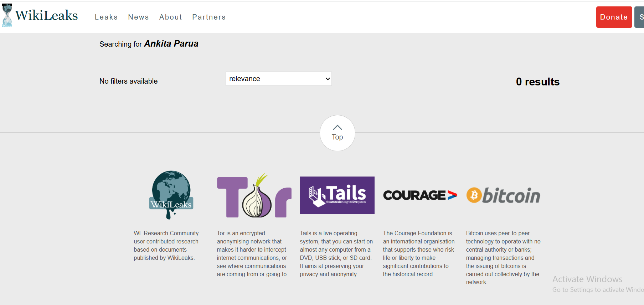Open the Bitcoin logo

(x=503, y=195)
